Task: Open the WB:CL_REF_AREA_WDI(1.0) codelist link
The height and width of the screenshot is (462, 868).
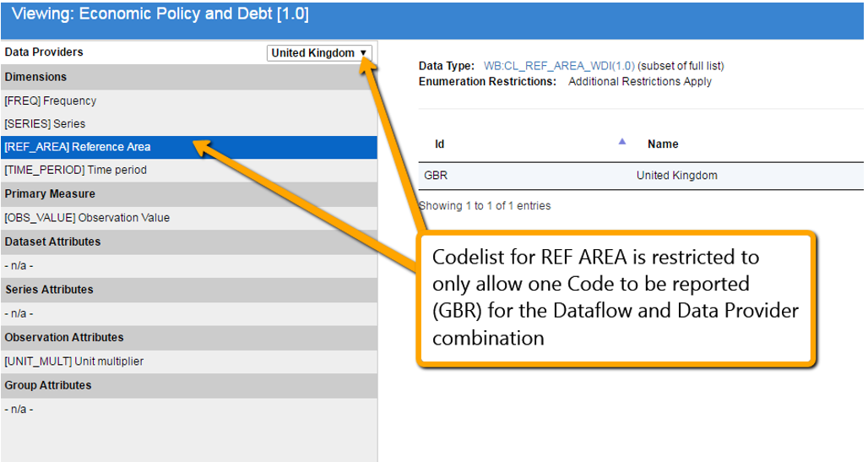Action: pyautogui.click(x=559, y=66)
